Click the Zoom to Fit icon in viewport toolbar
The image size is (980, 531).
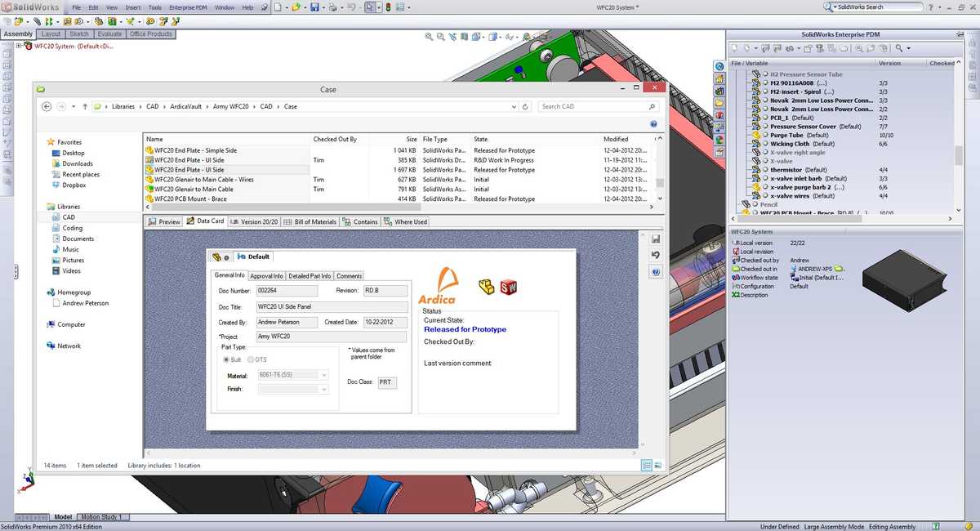point(429,37)
